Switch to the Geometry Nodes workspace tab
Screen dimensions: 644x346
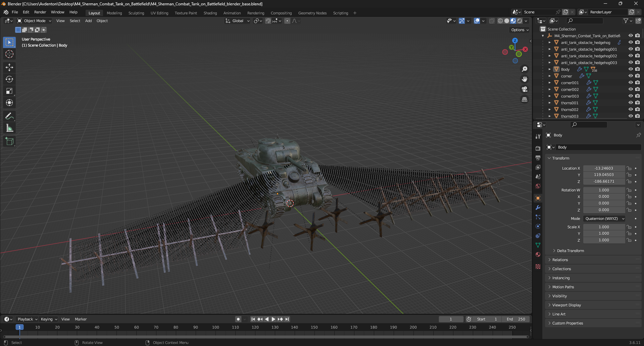click(312, 13)
